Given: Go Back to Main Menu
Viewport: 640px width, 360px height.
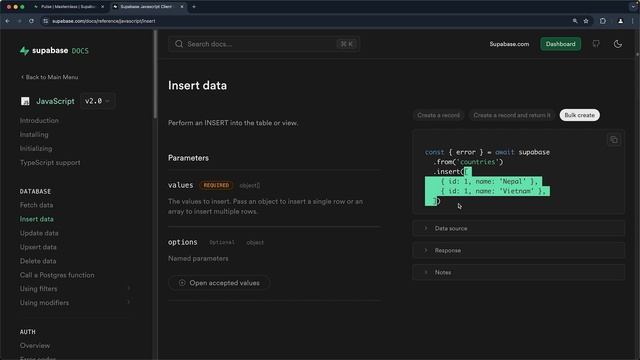Looking at the screenshot, I should (49, 77).
